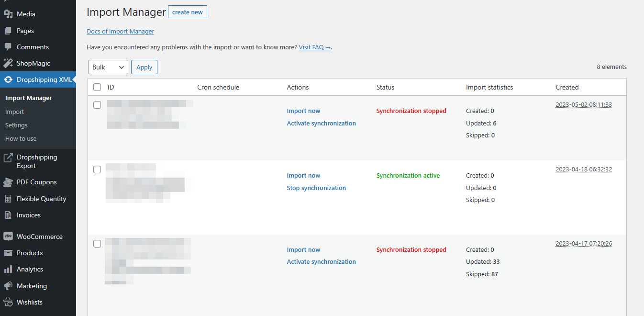Click the Import statistics column header
644x316 pixels.
coord(489,87)
